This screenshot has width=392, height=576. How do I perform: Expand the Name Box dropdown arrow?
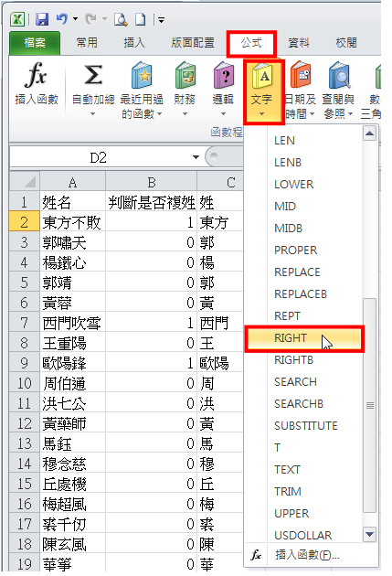click(196, 157)
